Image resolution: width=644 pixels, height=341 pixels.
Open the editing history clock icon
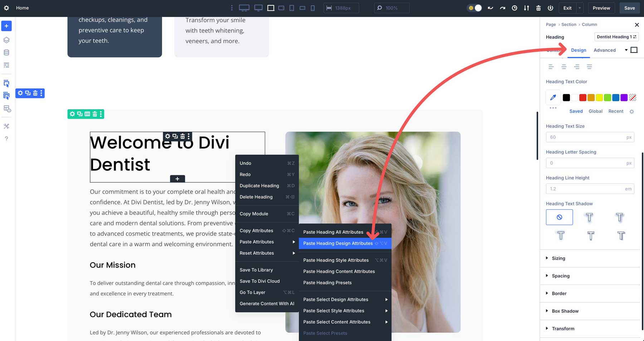pyautogui.click(x=514, y=8)
